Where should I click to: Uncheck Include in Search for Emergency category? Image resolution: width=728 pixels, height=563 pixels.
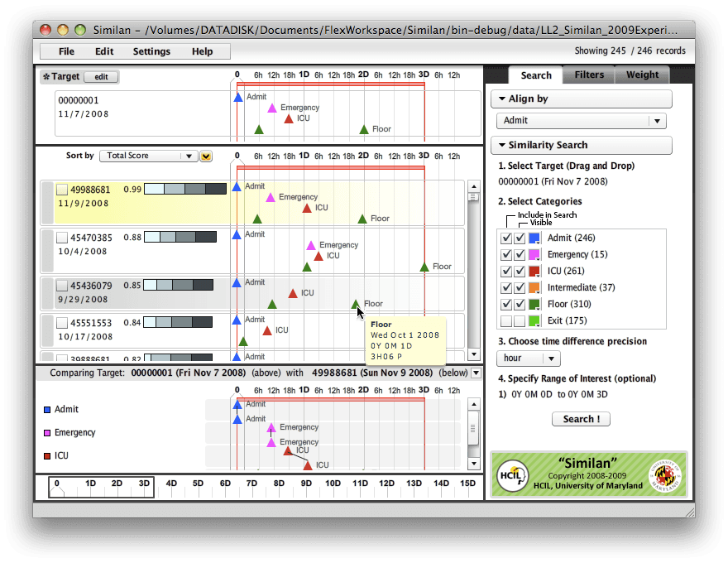point(505,254)
